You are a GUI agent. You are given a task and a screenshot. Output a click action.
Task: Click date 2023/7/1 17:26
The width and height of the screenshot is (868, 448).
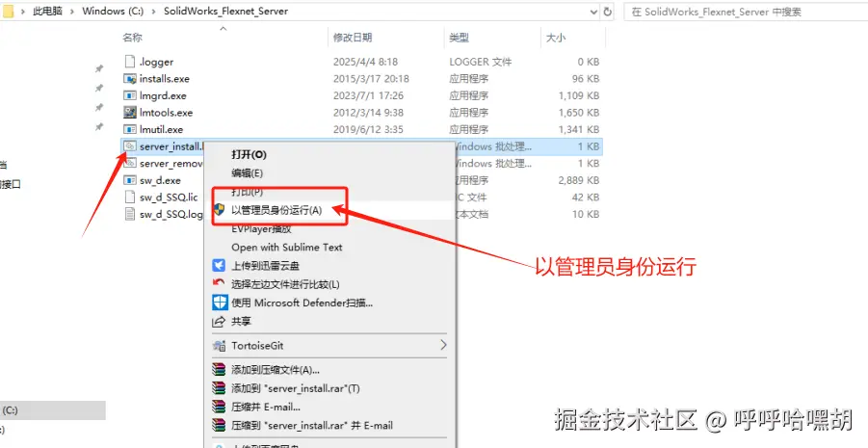(368, 95)
